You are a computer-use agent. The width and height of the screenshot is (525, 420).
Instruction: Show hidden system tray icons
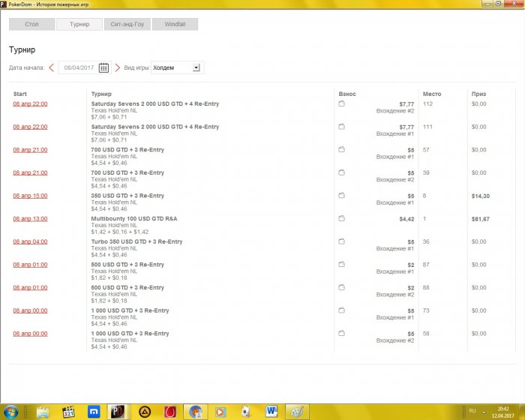(x=484, y=412)
